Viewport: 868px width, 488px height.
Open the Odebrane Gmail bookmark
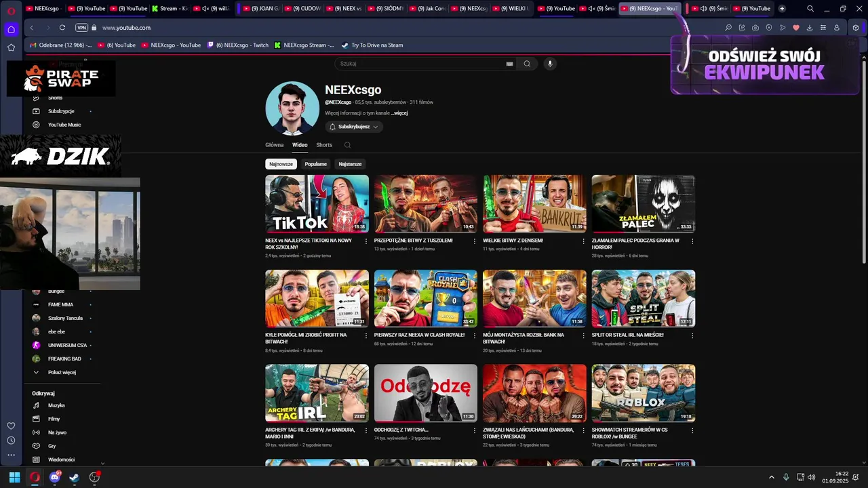point(60,45)
